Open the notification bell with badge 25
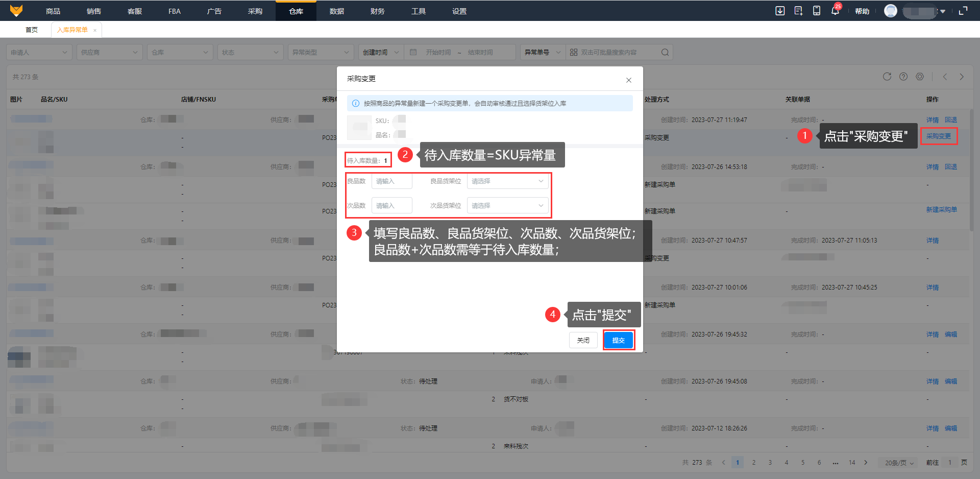Screen dimensions: 980x479 click(835, 11)
